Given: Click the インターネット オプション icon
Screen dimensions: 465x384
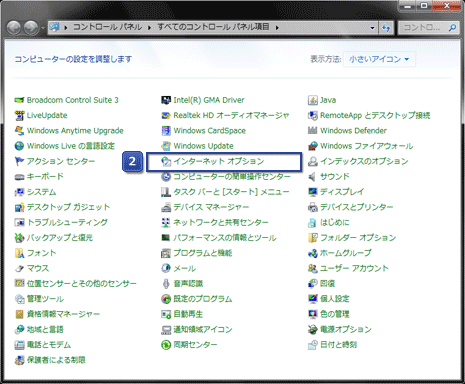Looking at the screenshot, I should coord(166,161).
